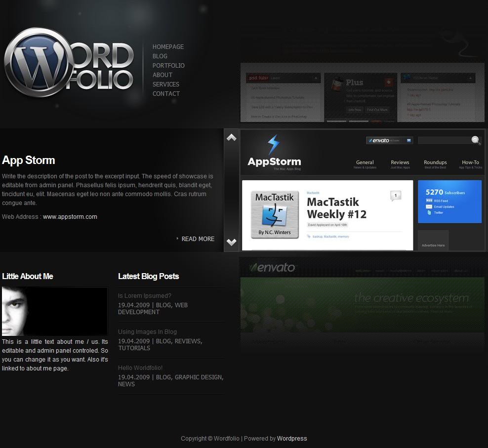Click the Wordfolio logo

[69, 63]
